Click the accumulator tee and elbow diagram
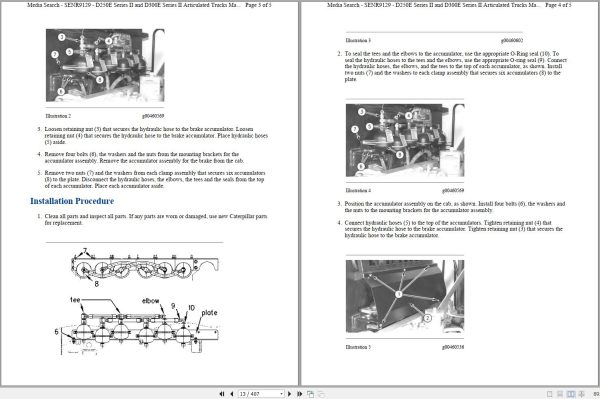 pos(140,301)
